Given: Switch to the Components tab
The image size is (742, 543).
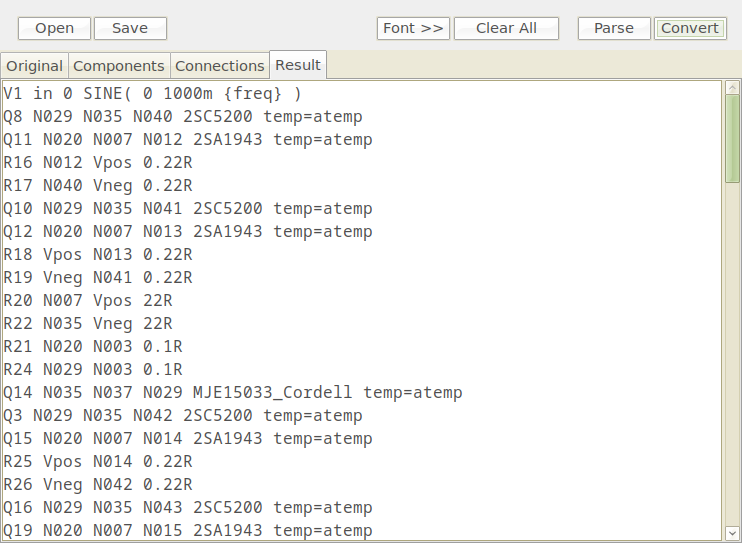Looking at the screenshot, I should pyautogui.click(x=119, y=66).
